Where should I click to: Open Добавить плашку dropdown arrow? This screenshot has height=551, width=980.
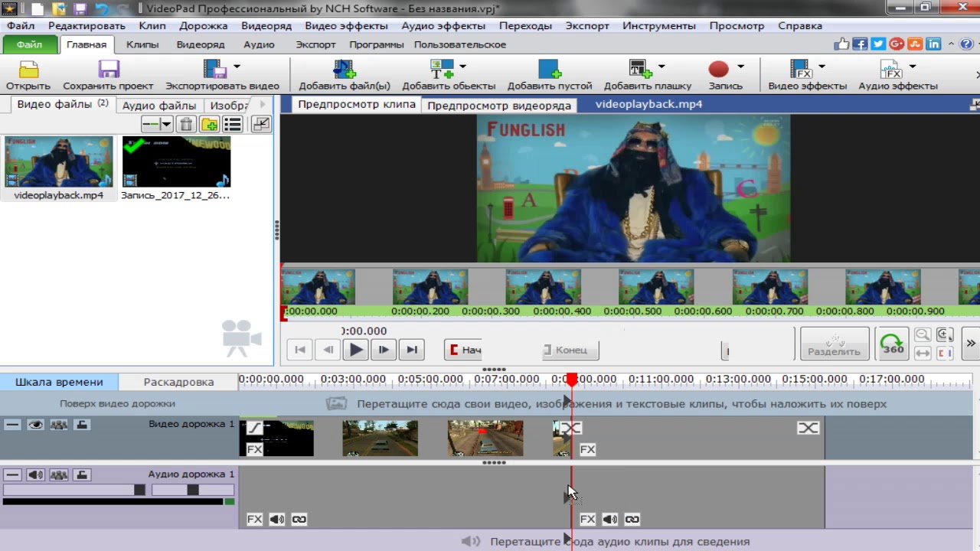[661, 67]
